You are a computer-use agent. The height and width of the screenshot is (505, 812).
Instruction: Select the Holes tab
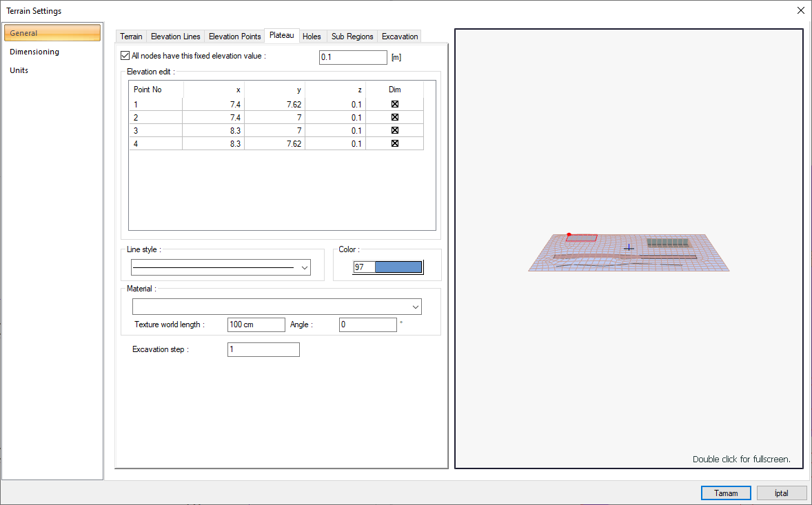[312, 37]
